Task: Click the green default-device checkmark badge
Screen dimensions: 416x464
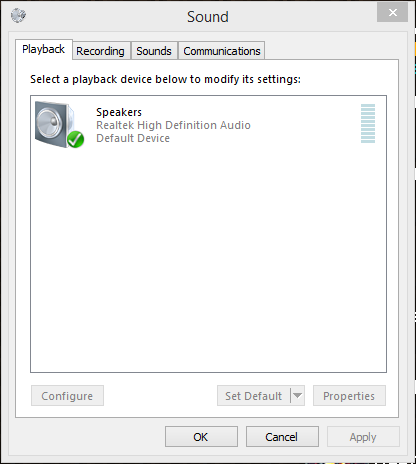Action: coord(75,139)
